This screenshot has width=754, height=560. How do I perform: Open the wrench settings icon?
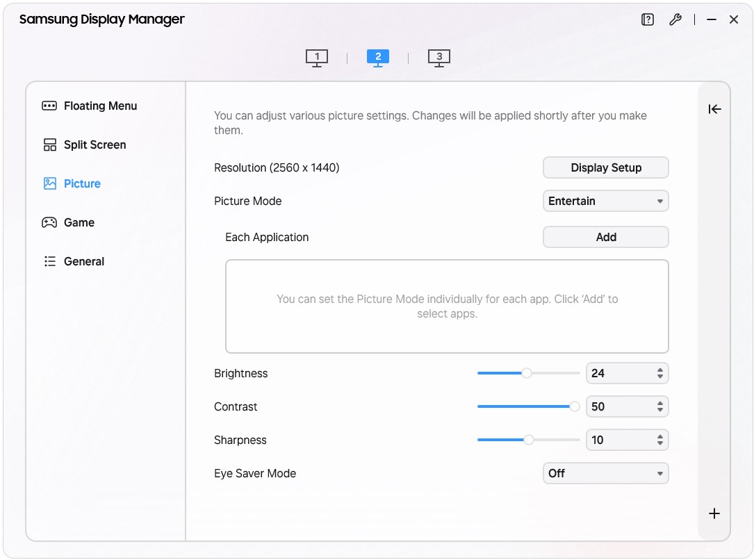(x=675, y=20)
